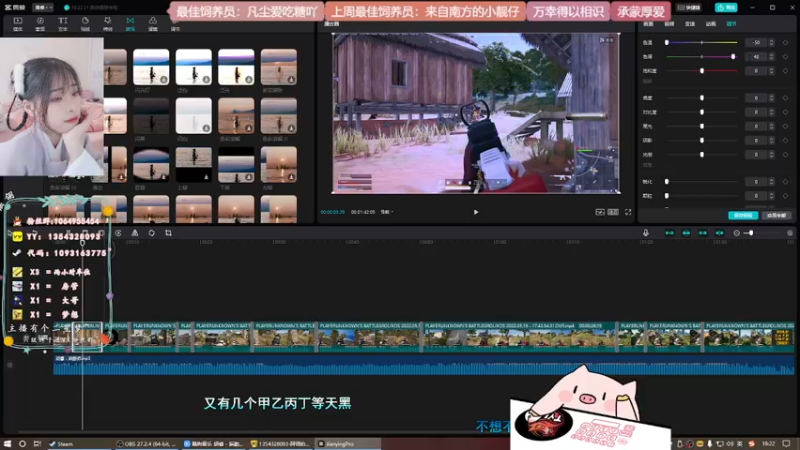Select the active Transitions tab
Image resolution: width=800 pixels, height=450 pixels.
[130, 23]
